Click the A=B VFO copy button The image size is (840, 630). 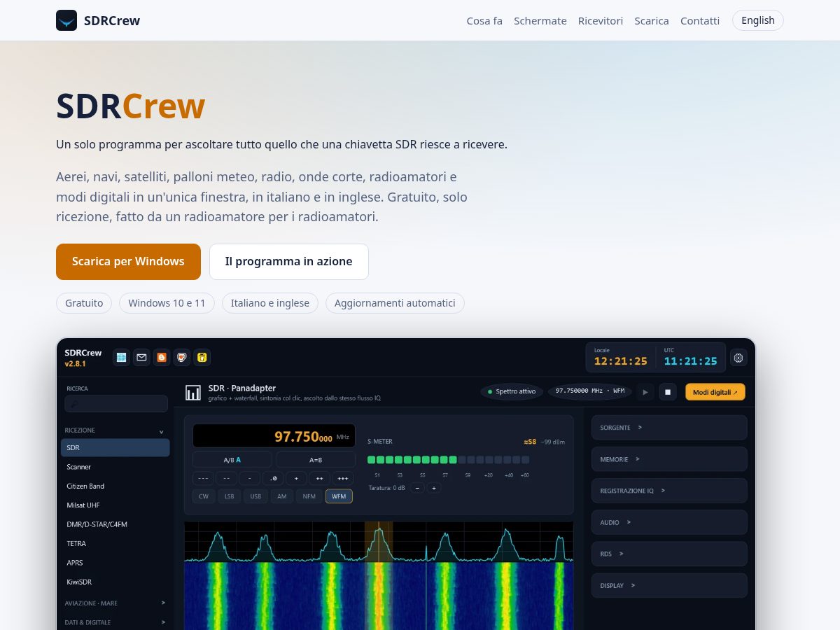[x=316, y=460]
